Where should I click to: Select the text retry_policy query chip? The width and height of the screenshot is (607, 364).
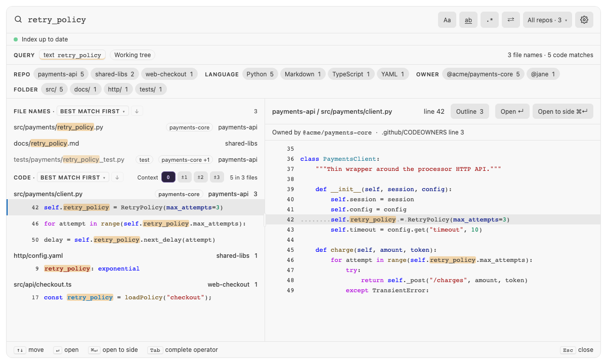[x=72, y=55]
